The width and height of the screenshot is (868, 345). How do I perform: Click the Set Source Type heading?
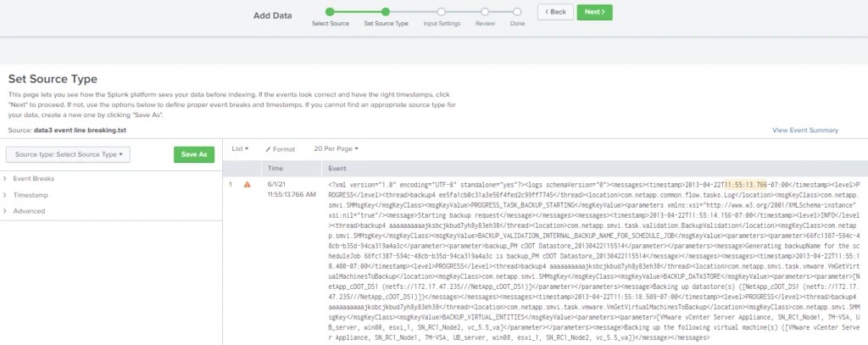(x=53, y=79)
